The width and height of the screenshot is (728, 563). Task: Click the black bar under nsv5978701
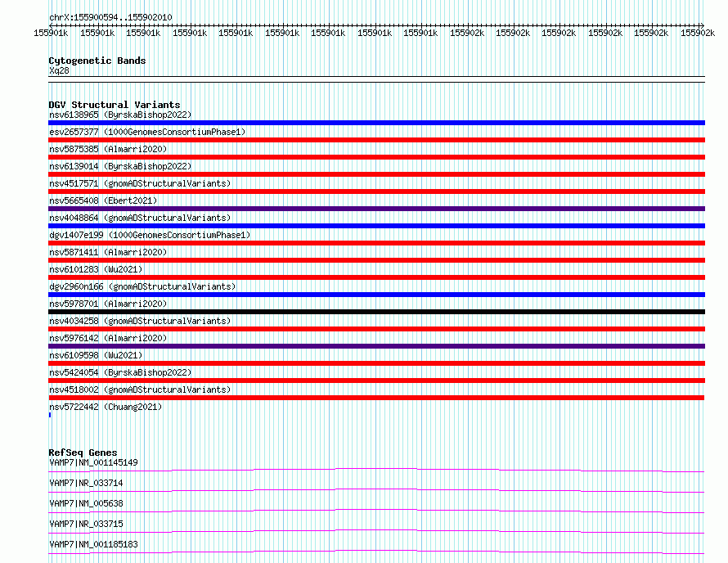point(376,312)
